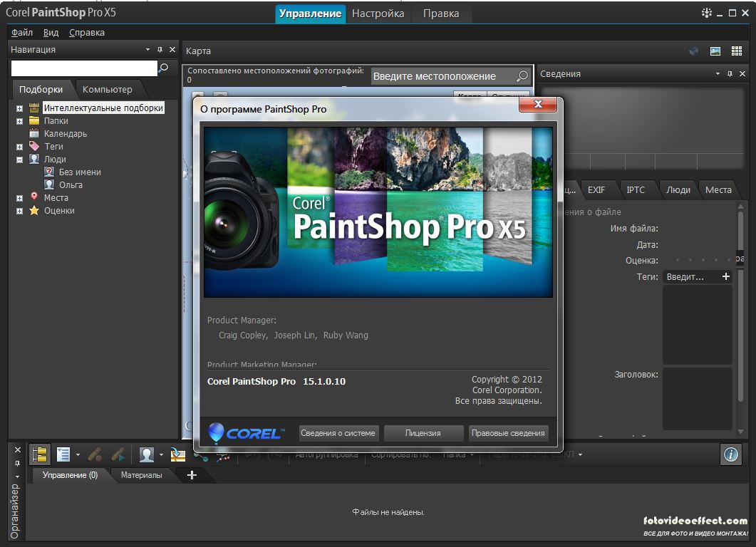Collapse the Люди tree node

pos(19,160)
